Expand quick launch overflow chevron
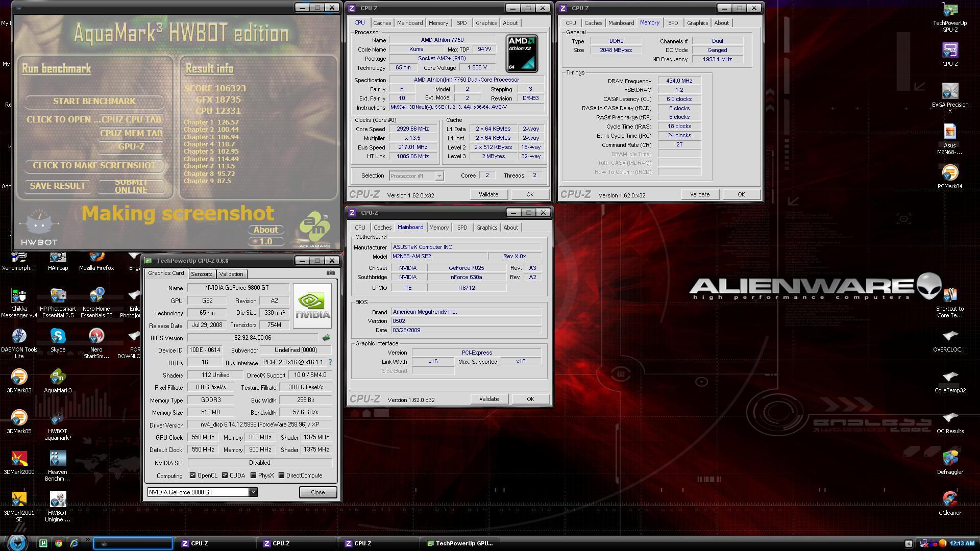Viewport: 980px width, 551px height. pos(88,540)
